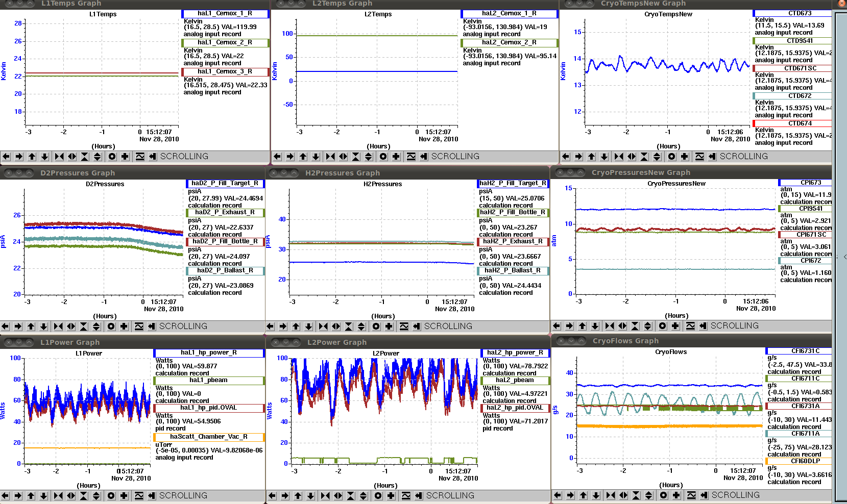Toggle scrolling mode icon in H2Pressures toolbar
Image resolution: width=847 pixels, height=504 pixels.
point(417,326)
